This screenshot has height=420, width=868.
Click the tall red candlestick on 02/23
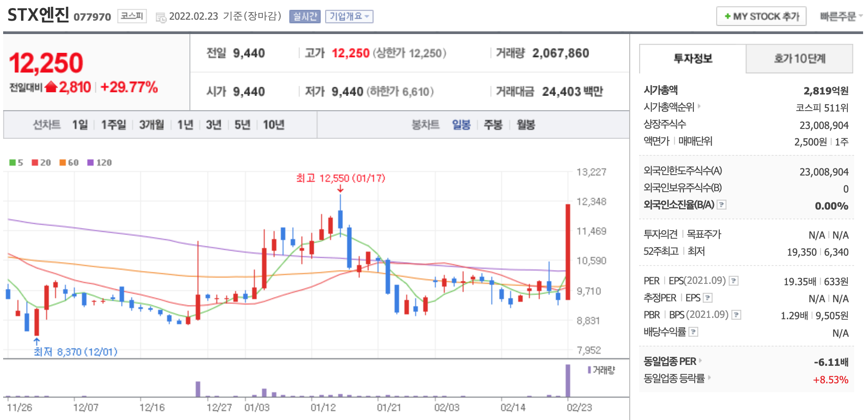[568, 252]
